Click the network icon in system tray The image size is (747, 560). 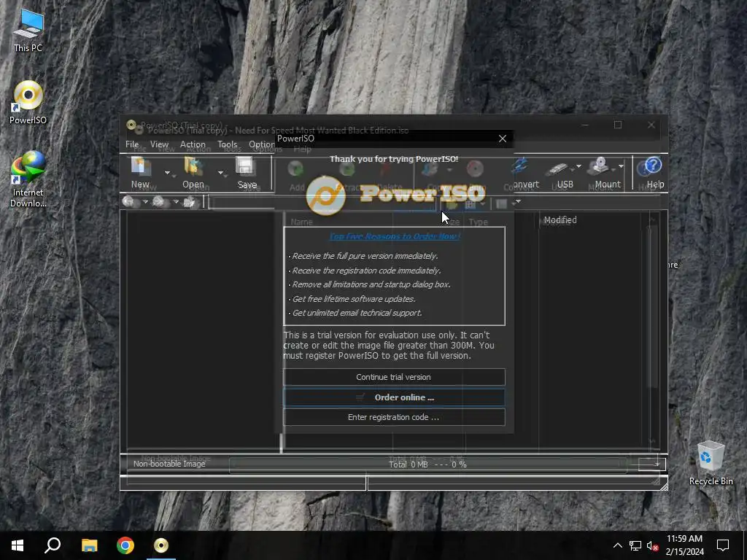[635, 545]
